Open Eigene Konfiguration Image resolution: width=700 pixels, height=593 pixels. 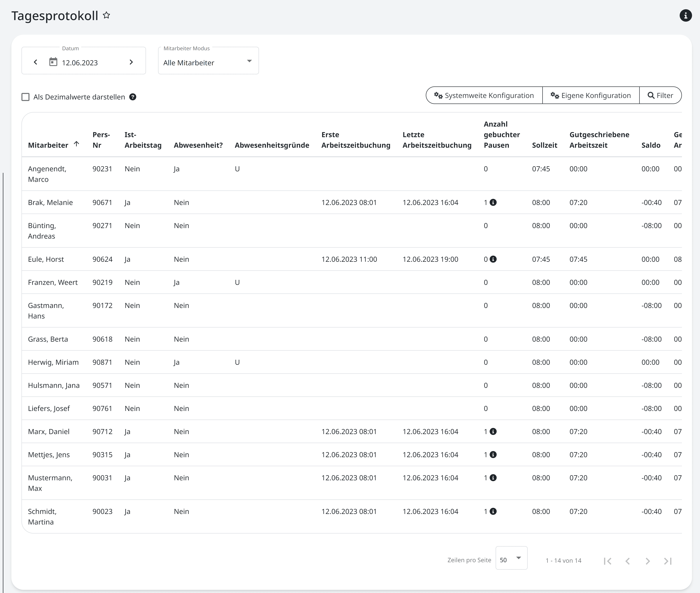click(x=591, y=95)
